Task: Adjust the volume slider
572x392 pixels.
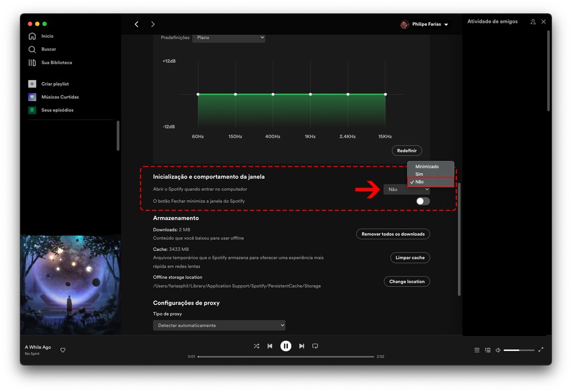Action: point(519,350)
